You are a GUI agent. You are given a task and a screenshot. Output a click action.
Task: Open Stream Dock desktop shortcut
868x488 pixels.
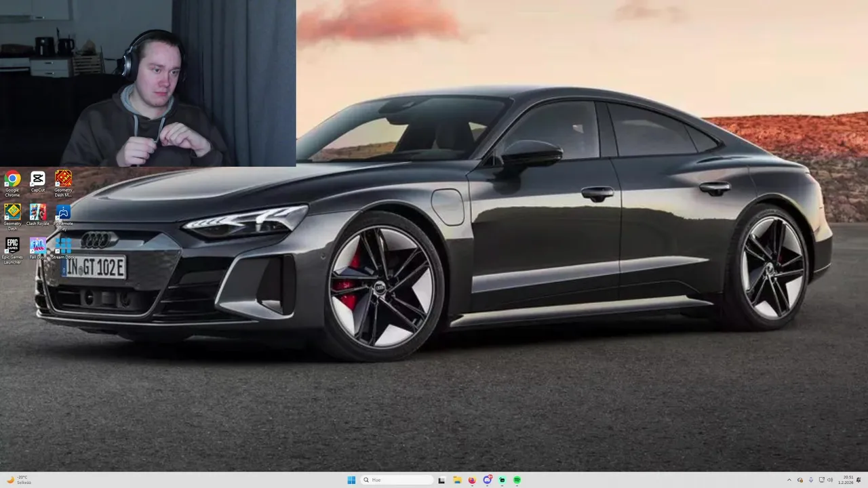point(63,249)
